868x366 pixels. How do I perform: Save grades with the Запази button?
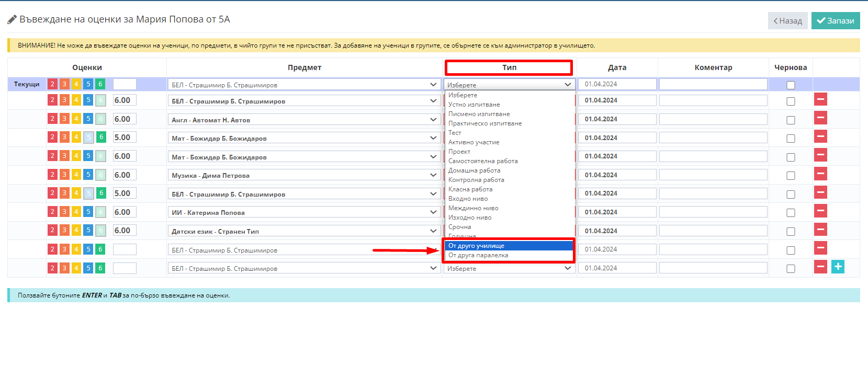(x=836, y=21)
